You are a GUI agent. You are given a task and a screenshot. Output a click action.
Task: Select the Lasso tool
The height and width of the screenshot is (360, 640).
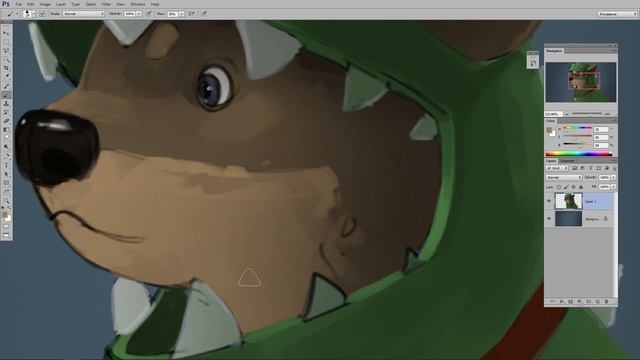coord(6,51)
